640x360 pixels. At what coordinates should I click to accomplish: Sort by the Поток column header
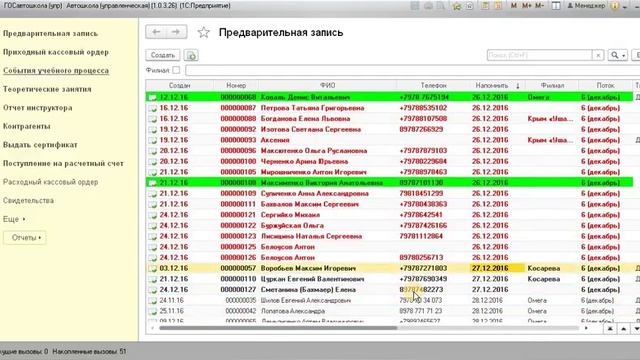(605, 86)
